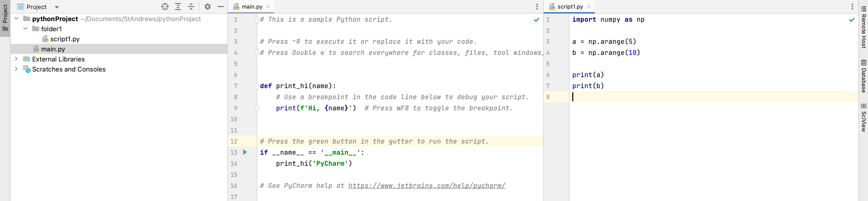Click the Expand All icon in Project panel
Image resolution: width=868 pixels, height=201 pixels.
point(178,7)
